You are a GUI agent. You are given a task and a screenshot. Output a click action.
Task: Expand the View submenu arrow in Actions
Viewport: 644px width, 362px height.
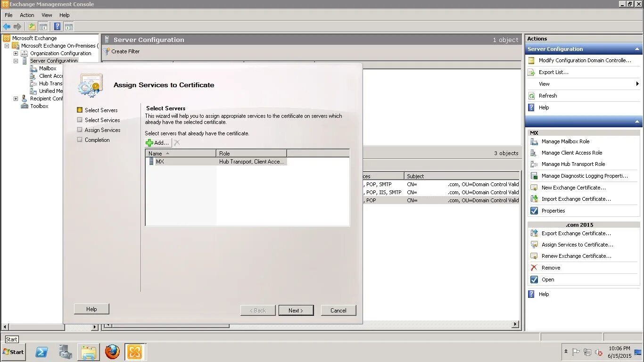(x=637, y=84)
